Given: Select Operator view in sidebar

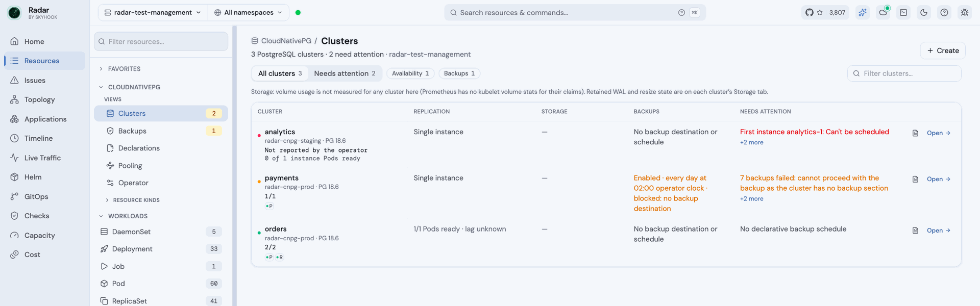Looking at the screenshot, I should pyautogui.click(x=161, y=183).
